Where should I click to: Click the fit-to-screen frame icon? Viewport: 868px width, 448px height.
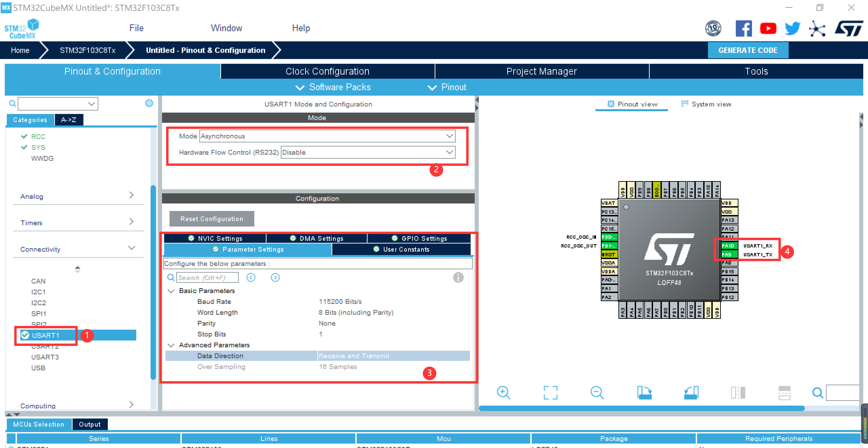(x=550, y=393)
